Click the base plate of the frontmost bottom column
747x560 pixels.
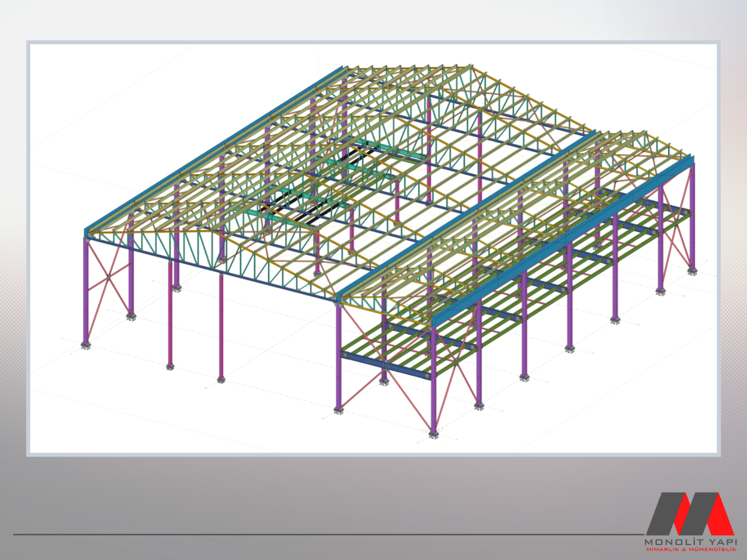pos(433,435)
